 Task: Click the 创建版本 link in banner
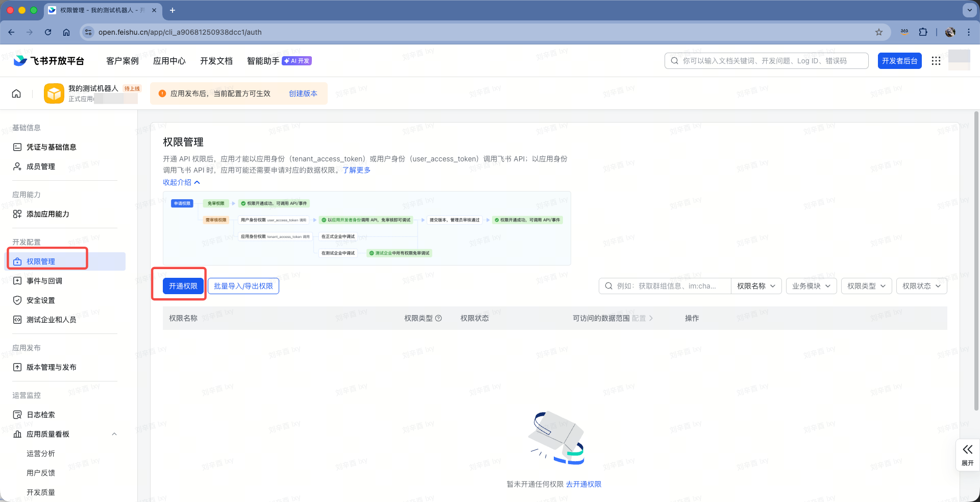pos(303,93)
